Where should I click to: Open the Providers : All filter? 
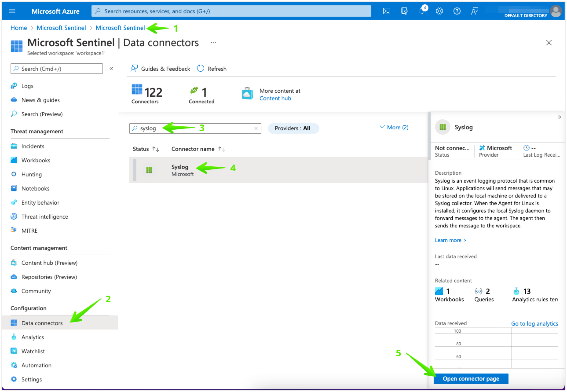click(x=293, y=128)
